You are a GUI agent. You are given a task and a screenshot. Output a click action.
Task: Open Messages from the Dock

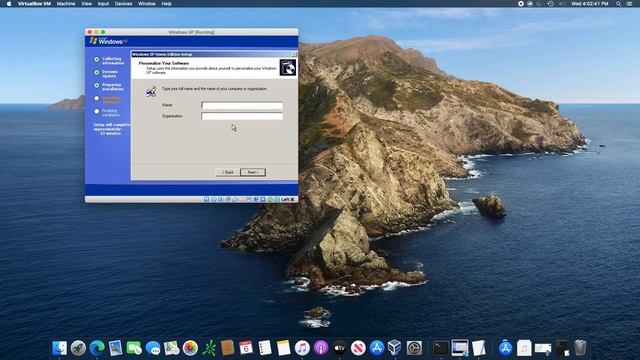pyautogui.click(x=153, y=348)
